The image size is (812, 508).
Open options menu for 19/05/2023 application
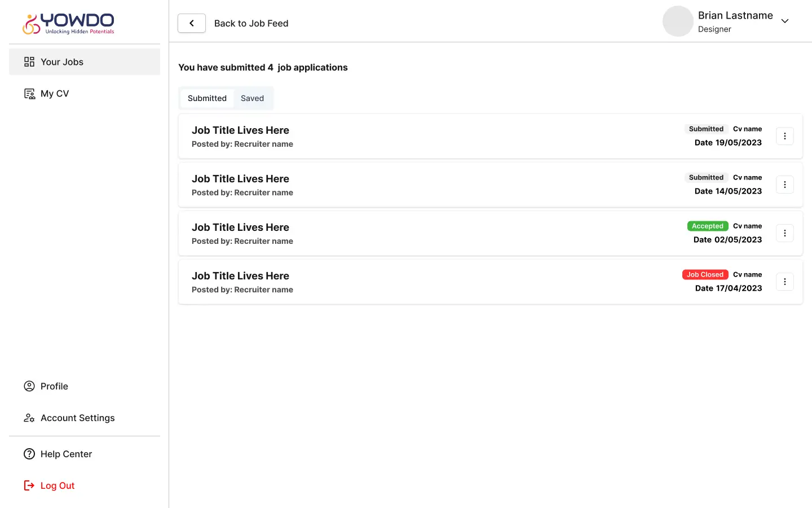(784, 136)
